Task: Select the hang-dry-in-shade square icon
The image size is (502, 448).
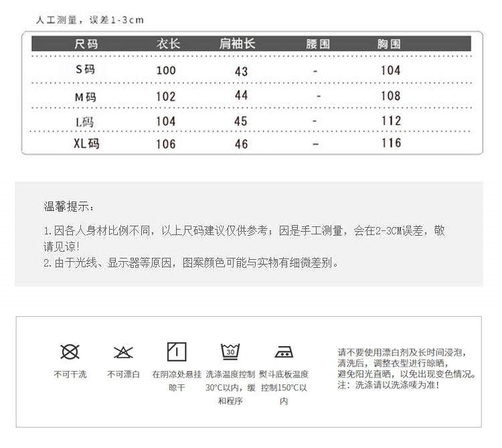Action: pos(177,352)
